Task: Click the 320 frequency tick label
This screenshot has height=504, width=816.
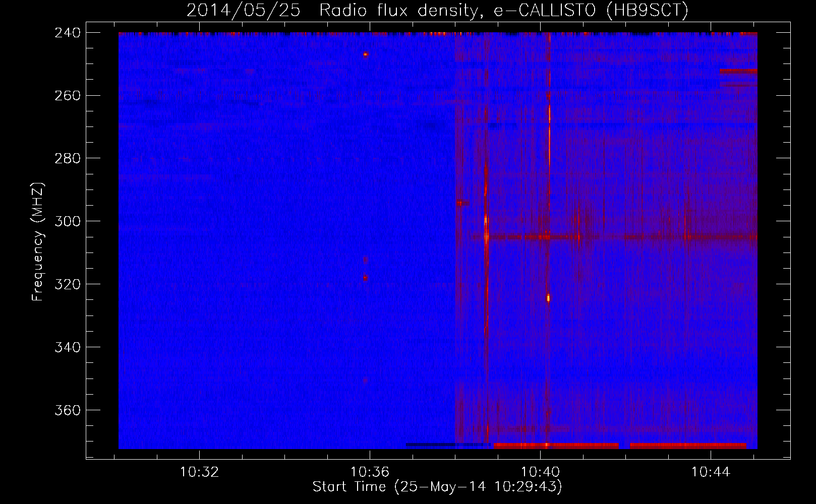Action: tap(68, 284)
